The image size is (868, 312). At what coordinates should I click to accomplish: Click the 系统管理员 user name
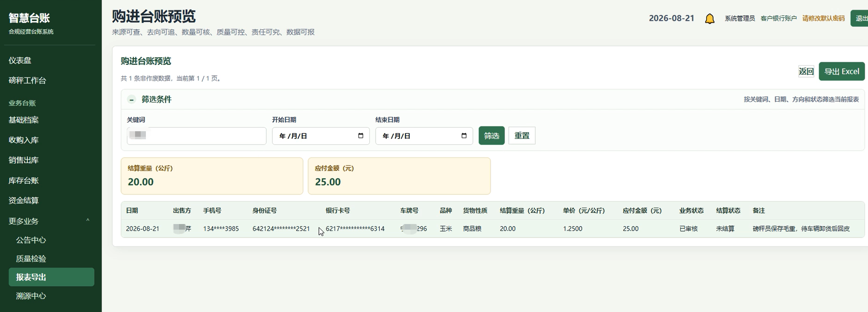740,18
